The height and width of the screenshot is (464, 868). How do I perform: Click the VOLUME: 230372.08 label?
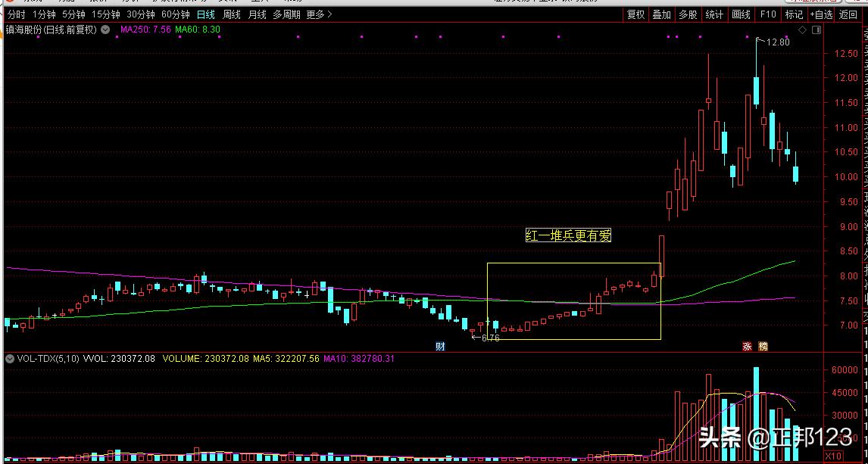coord(205,358)
